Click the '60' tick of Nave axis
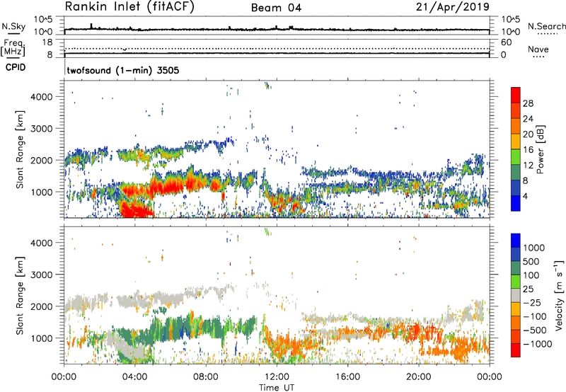Viewport: 566px width, 392px height. click(506, 42)
